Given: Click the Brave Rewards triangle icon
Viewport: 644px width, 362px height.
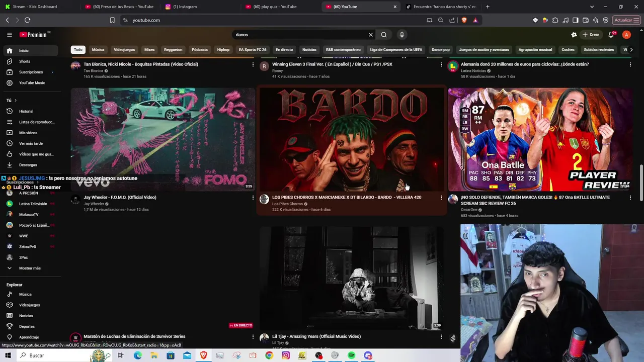Looking at the screenshot, I should [x=475, y=20].
